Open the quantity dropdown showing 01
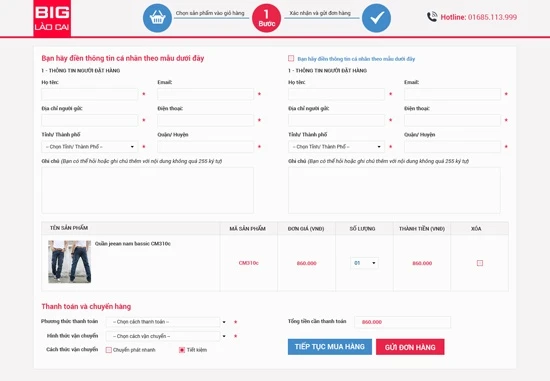Viewport: 550px width, 381px height. [364, 263]
